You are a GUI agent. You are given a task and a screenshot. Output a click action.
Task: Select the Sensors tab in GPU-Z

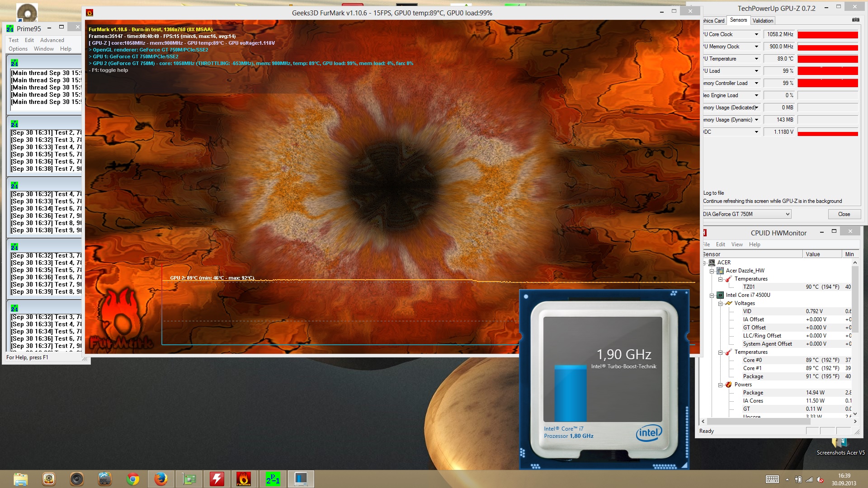(738, 20)
